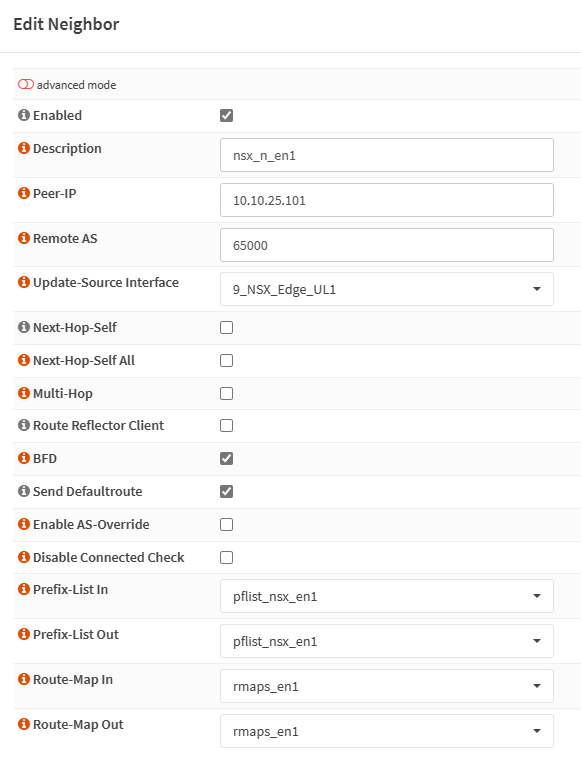Open the Update-Source Interface dropdown
The image size is (581, 765).
[387, 289]
